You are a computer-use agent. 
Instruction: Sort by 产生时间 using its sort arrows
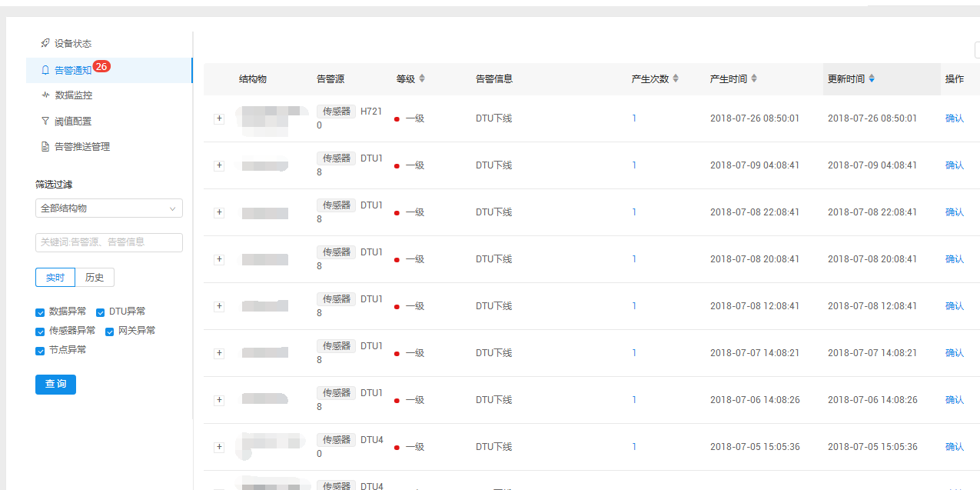coord(753,79)
